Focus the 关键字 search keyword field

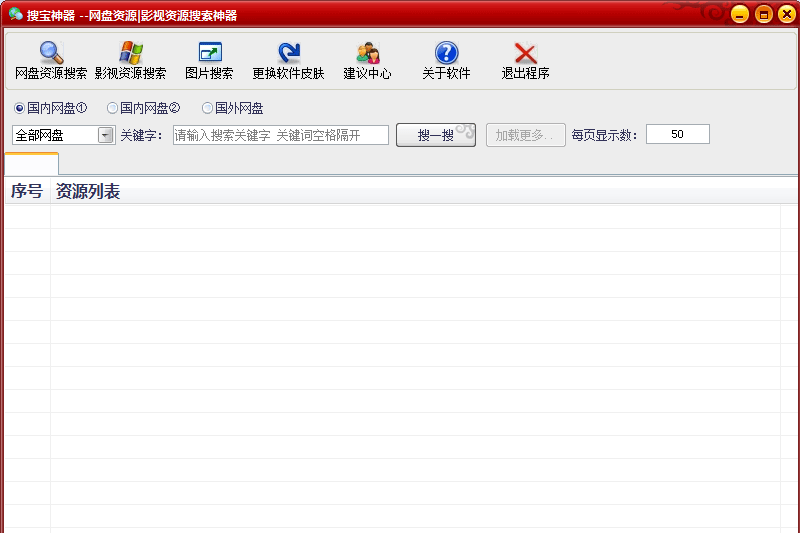pos(281,135)
